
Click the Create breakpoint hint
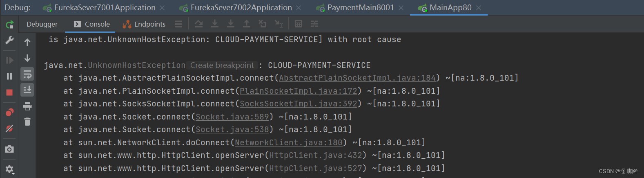point(222,65)
